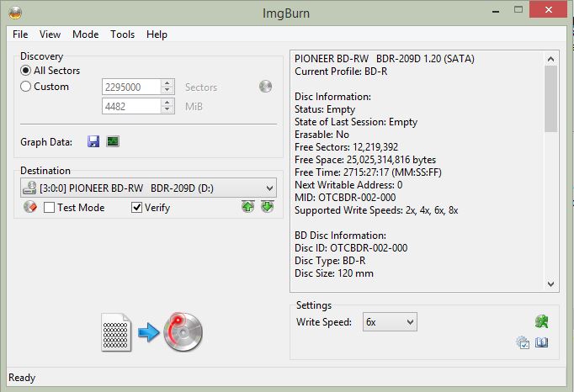Increase the MiB value with up arrow

[167, 103]
